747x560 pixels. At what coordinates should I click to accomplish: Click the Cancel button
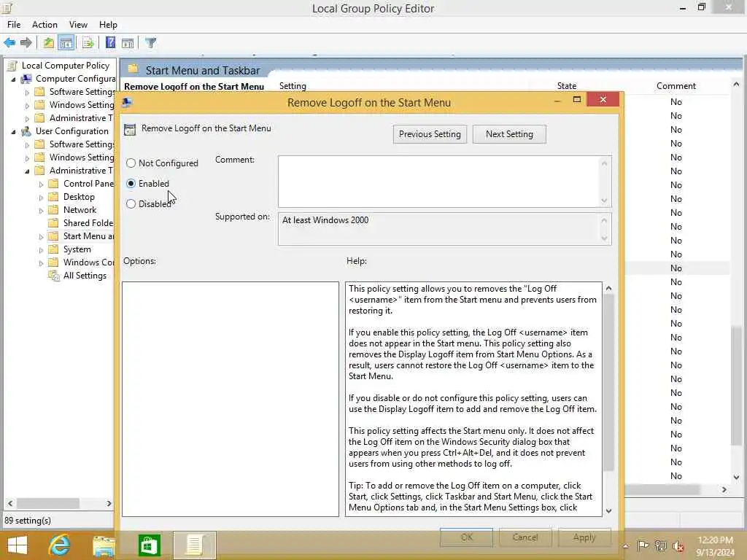click(525, 537)
